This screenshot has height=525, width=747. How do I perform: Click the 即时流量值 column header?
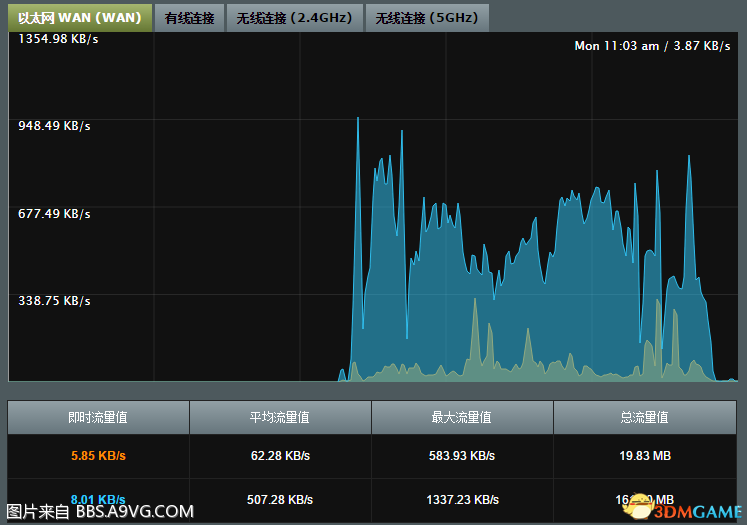[x=98, y=417]
